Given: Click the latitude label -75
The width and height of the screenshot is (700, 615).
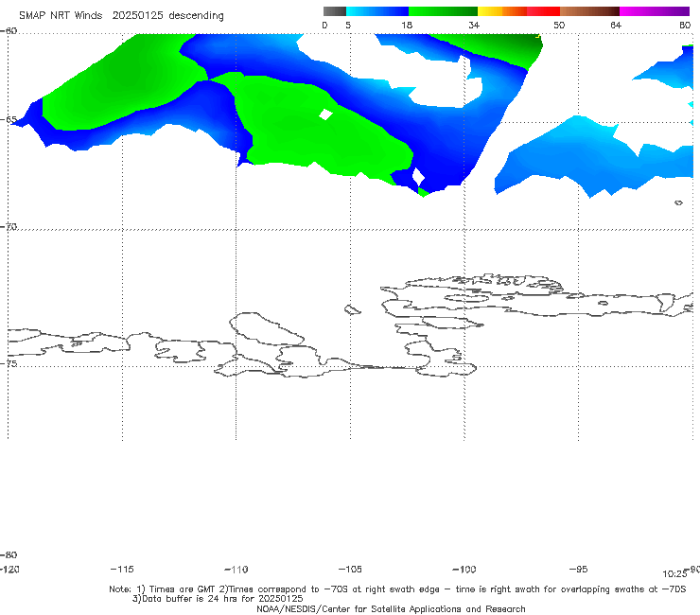Looking at the screenshot, I should (x=9, y=363).
